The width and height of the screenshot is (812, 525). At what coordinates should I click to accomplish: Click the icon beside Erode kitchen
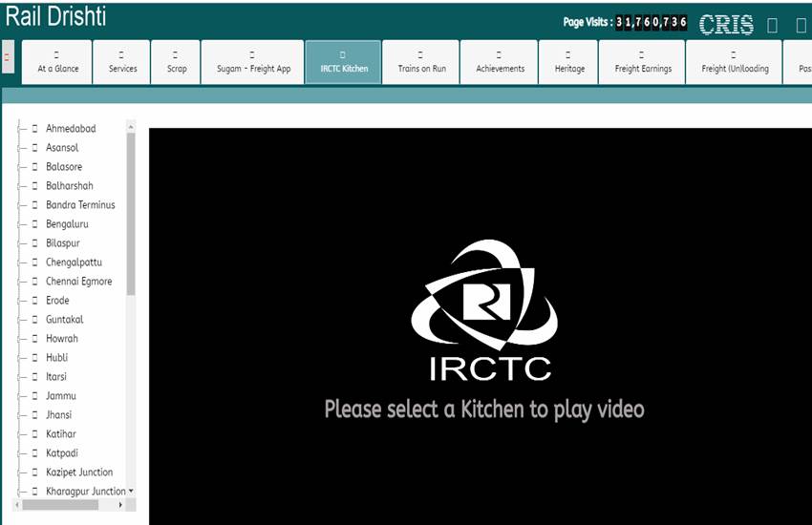(x=34, y=301)
